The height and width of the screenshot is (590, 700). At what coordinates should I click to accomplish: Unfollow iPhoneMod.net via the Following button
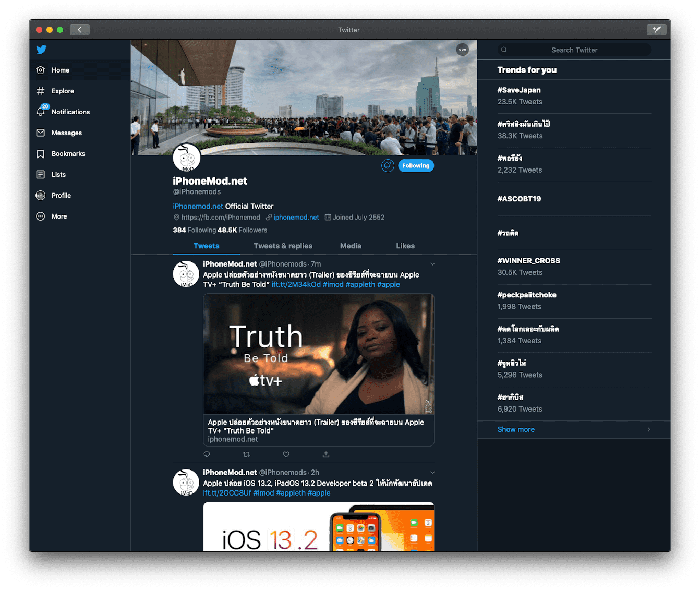[x=416, y=165]
